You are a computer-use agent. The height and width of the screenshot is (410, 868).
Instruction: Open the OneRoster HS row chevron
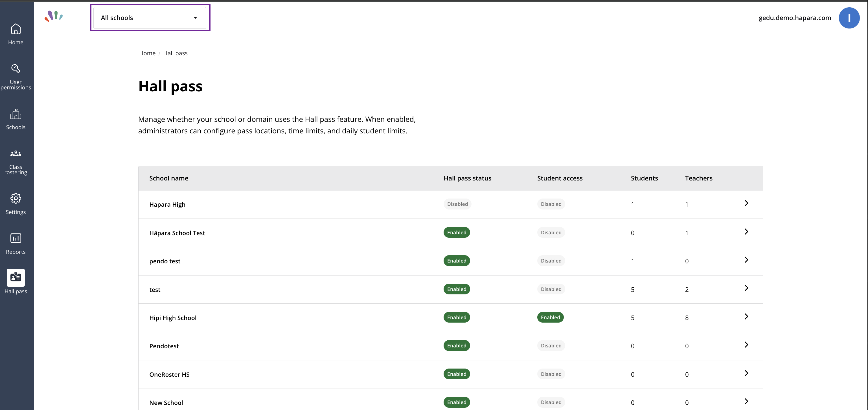click(746, 373)
